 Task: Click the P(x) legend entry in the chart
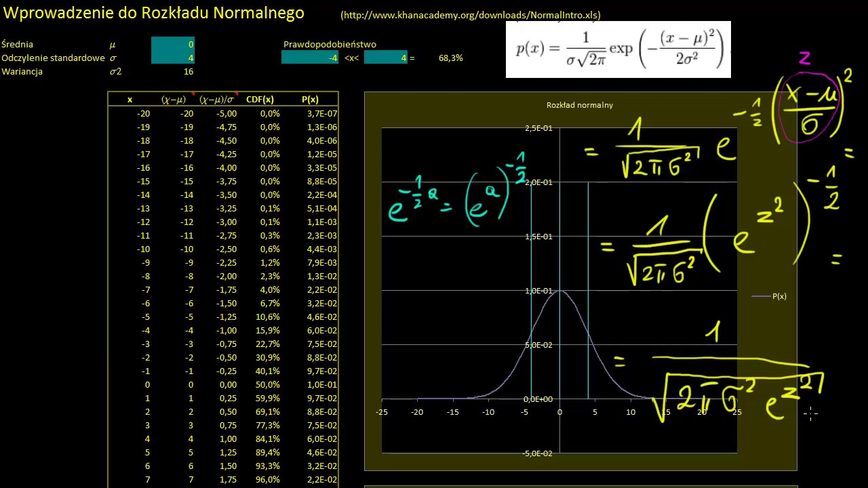769,296
